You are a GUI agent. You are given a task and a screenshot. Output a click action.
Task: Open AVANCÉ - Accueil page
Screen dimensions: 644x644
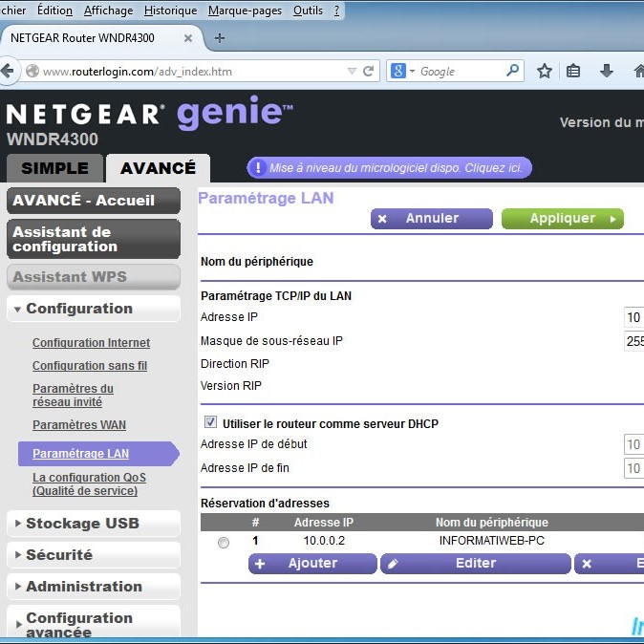point(94,201)
